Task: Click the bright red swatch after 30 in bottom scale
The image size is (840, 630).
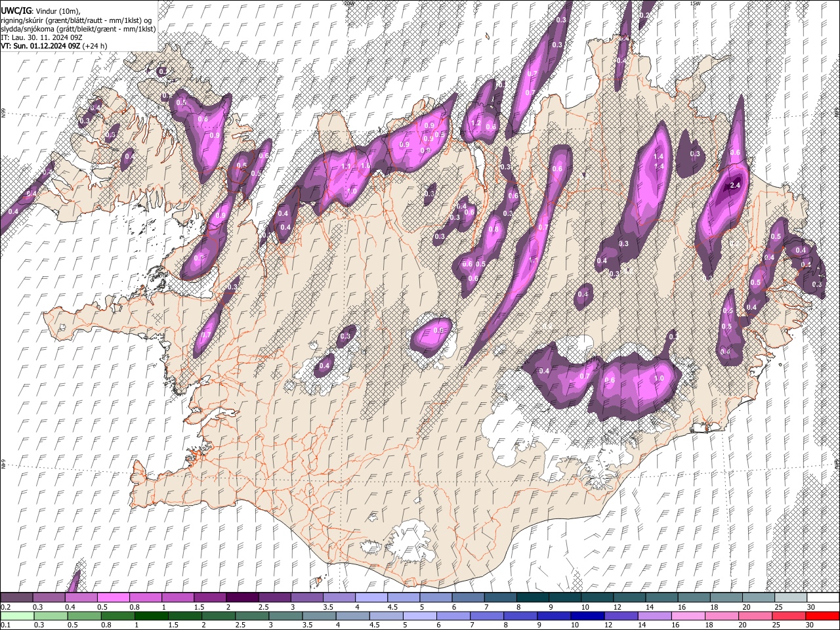Action: tap(823, 616)
